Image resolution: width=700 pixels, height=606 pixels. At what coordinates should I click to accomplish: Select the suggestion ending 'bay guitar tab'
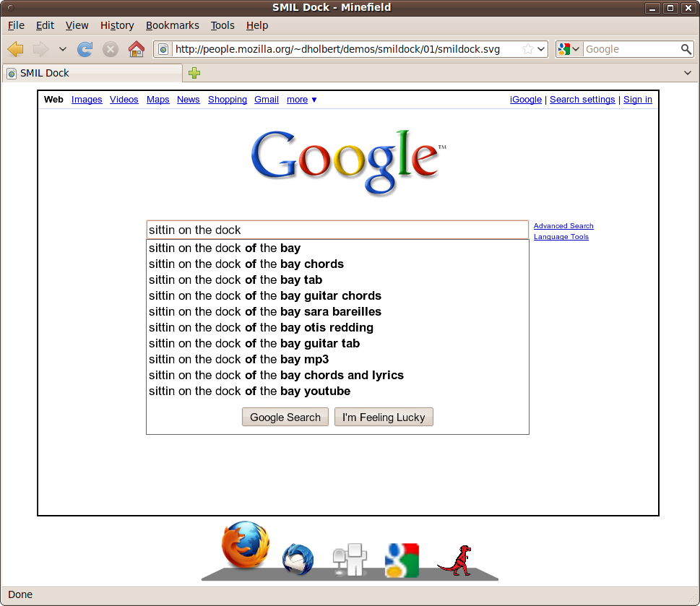pyautogui.click(x=337, y=344)
